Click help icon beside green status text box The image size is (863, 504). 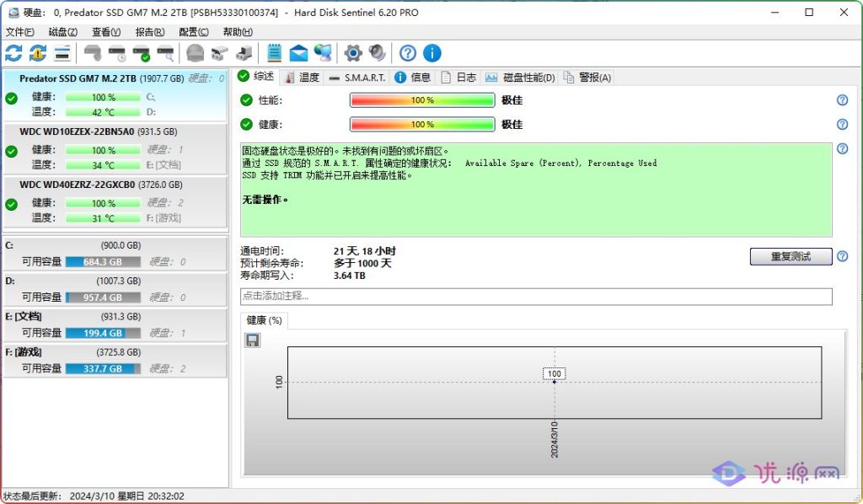click(x=843, y=148)
